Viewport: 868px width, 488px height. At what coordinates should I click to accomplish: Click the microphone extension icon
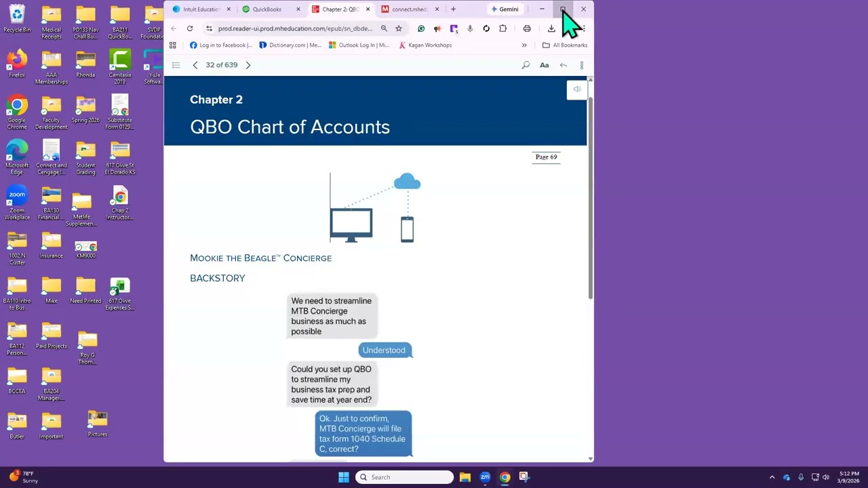pos(470,28)
